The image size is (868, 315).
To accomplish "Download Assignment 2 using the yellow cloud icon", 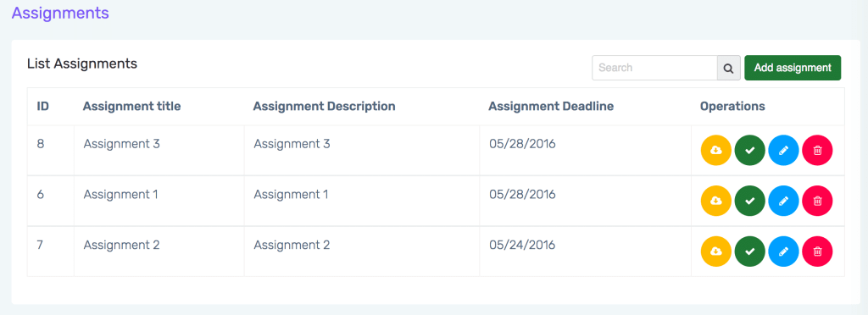I will click(716, 252).
